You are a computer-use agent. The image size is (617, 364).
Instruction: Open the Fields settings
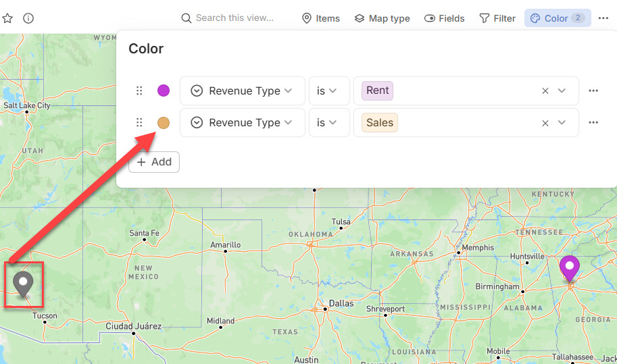click(x=444, y=18)
